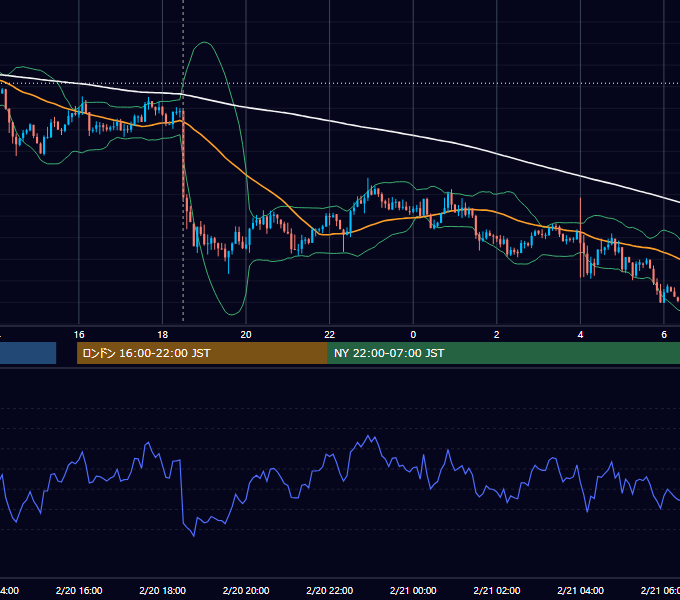This screenshot has width=680, height=600.
Task: Click the 2/21 04:00 label on oscillator axis
Action: coord(580,590)
